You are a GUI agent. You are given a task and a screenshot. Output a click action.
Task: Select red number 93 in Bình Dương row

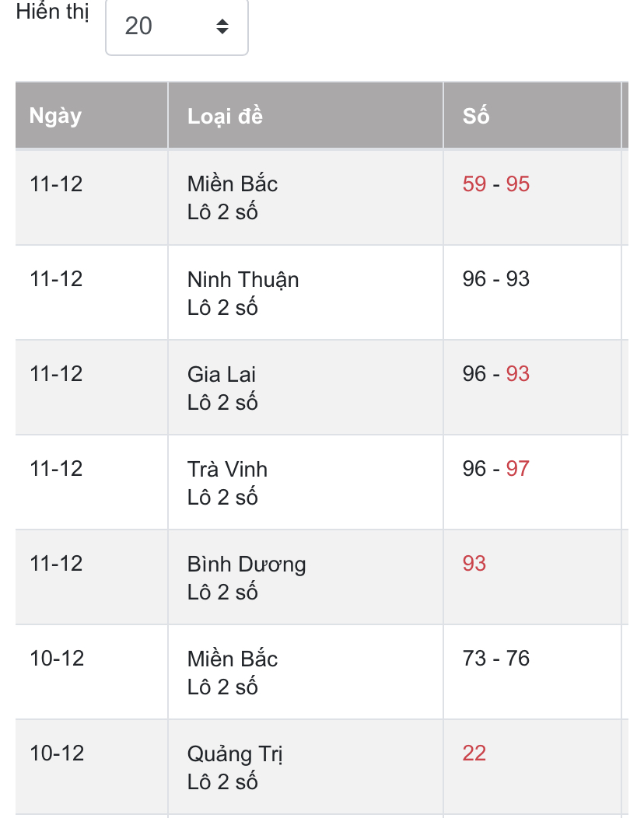[x=474, y=564]
